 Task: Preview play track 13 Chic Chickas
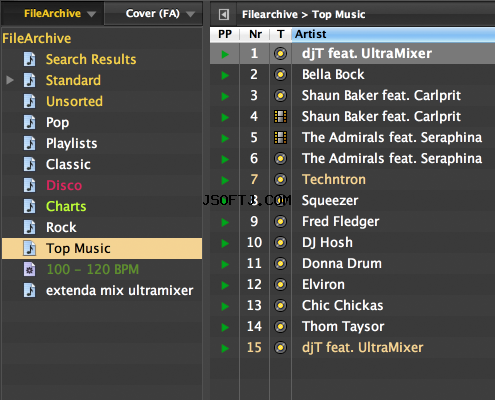pyautogui.click(x=225, y=306)
